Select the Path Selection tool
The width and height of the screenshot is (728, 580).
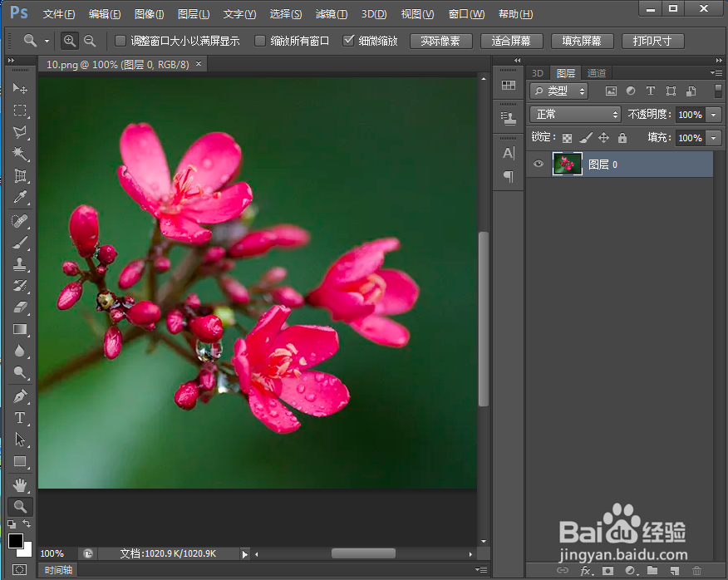pyautogui.click(x=19, y=440)
